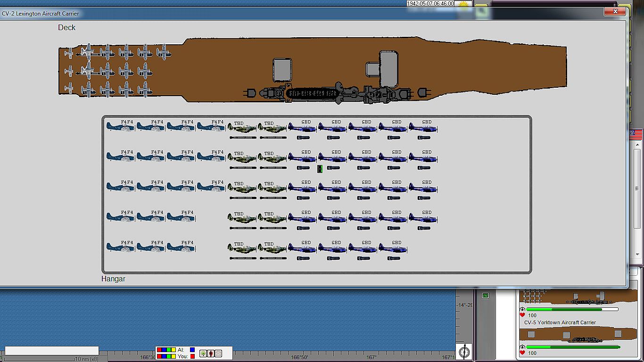
Task: Click the green monitor icon on sidebar
Action: pyautogui.click(x=486, y=296)
